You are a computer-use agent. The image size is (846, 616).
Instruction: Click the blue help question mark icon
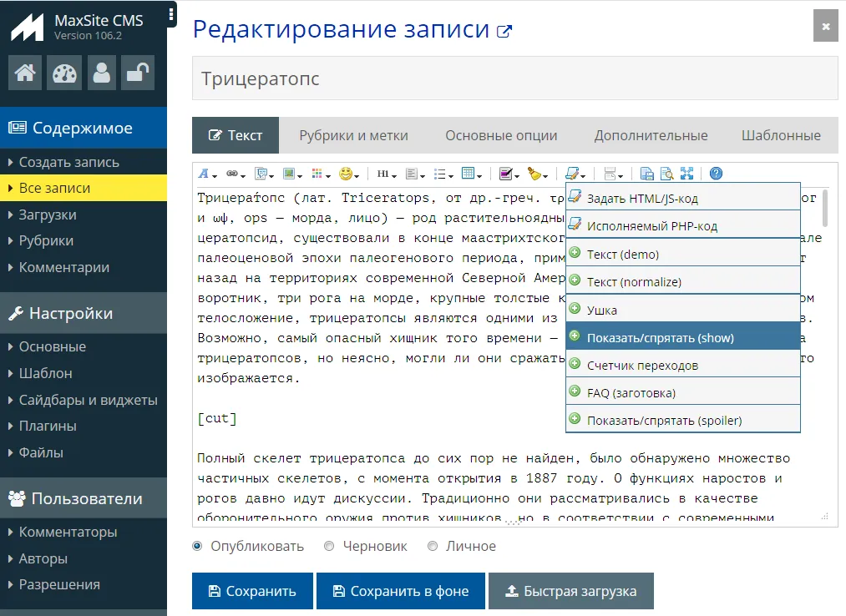[716, 174]
